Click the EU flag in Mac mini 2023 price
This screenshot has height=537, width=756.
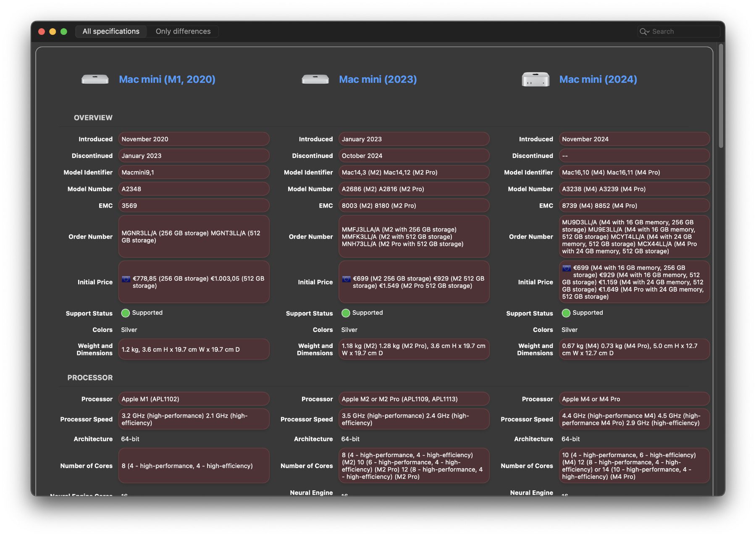(346, 279)
